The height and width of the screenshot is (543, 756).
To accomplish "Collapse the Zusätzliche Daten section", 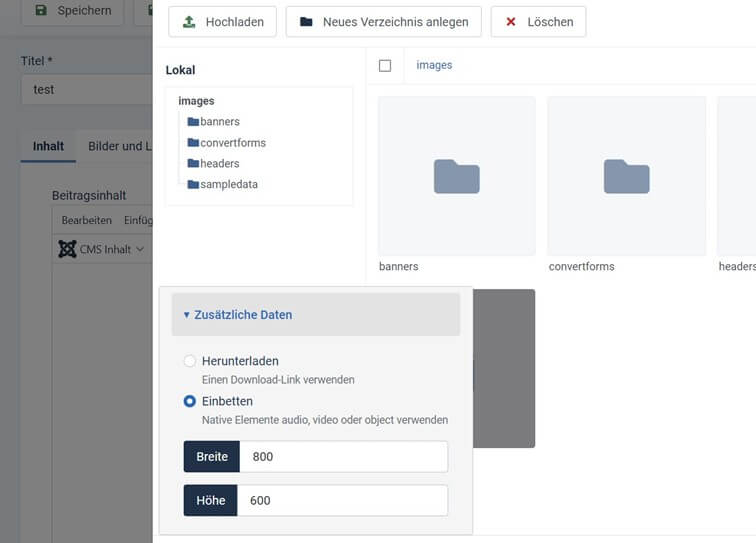I will tap(316, 314).
